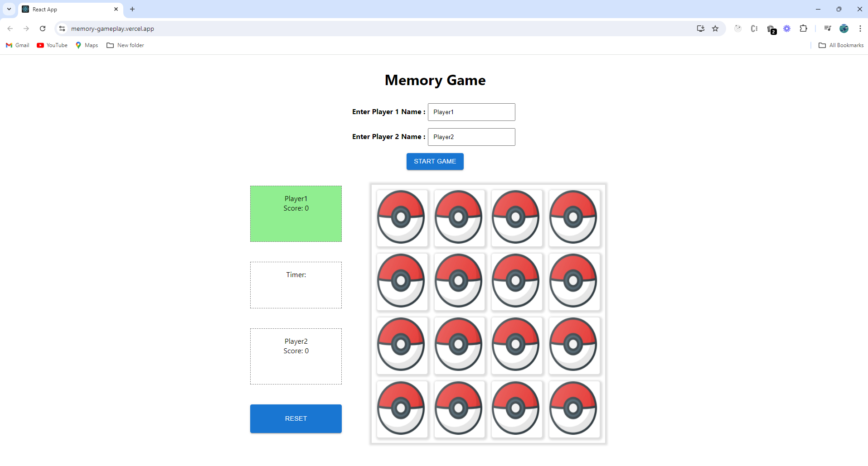Open the purple snowflake extension icon

pos(787,29)
